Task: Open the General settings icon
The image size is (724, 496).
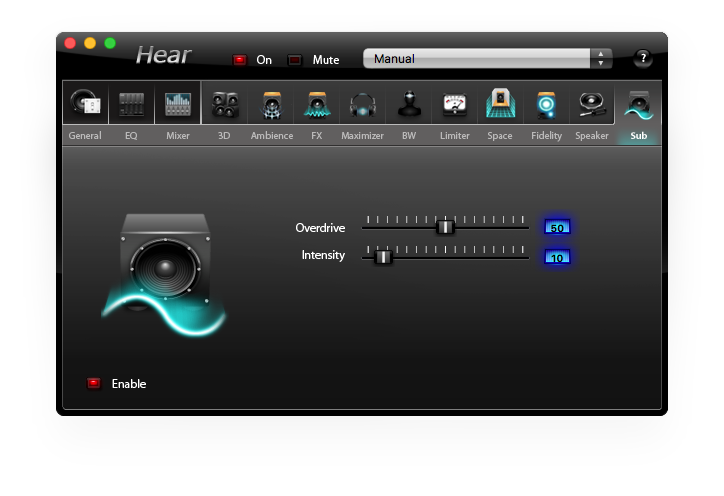Action: point(85,104)
